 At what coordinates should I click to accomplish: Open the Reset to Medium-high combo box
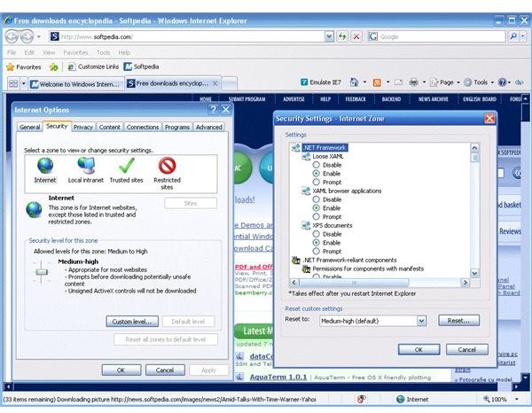tap(373, 321)
